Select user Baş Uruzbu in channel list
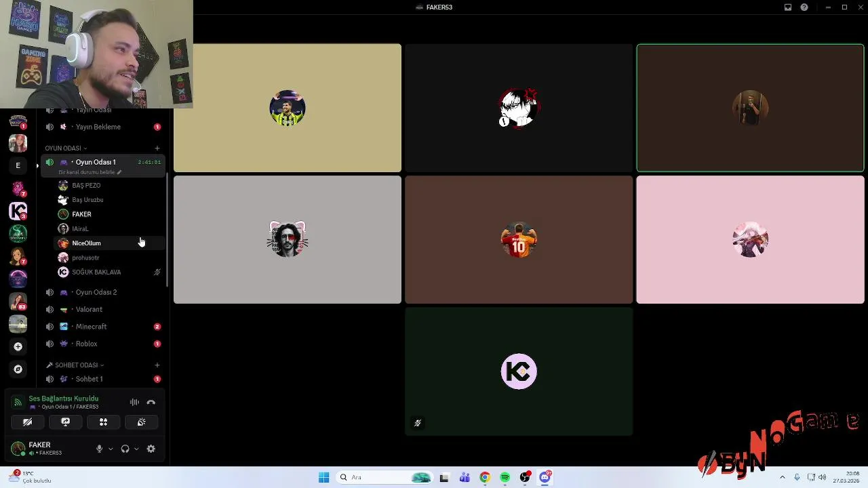 [x=110, y=200]
